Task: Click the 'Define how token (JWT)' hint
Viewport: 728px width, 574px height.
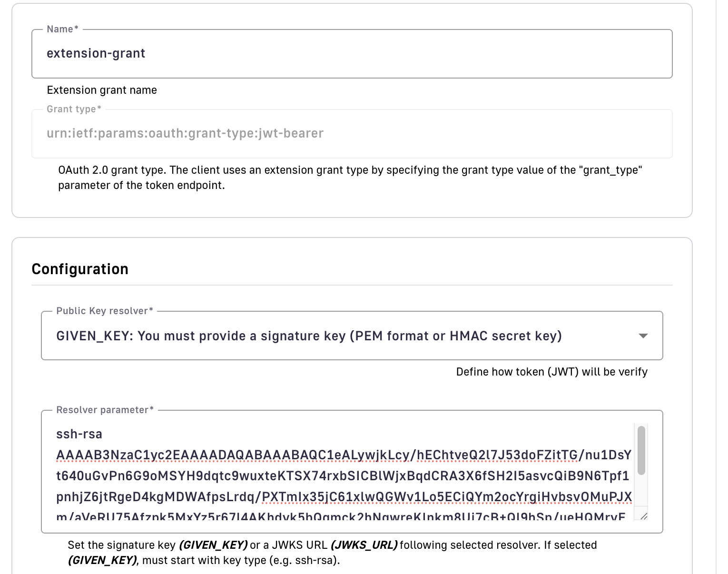Action: [551, 372]
